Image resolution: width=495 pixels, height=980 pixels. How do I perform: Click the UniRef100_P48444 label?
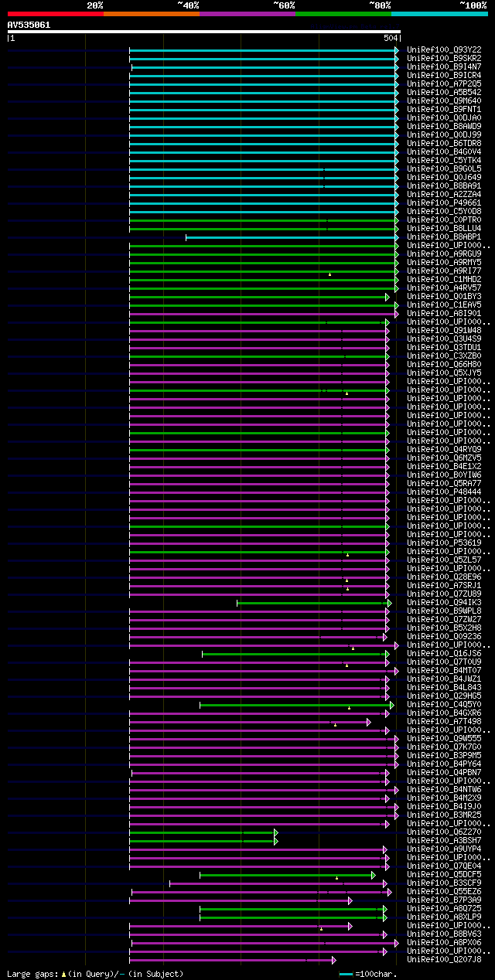[x=444, y=492]
